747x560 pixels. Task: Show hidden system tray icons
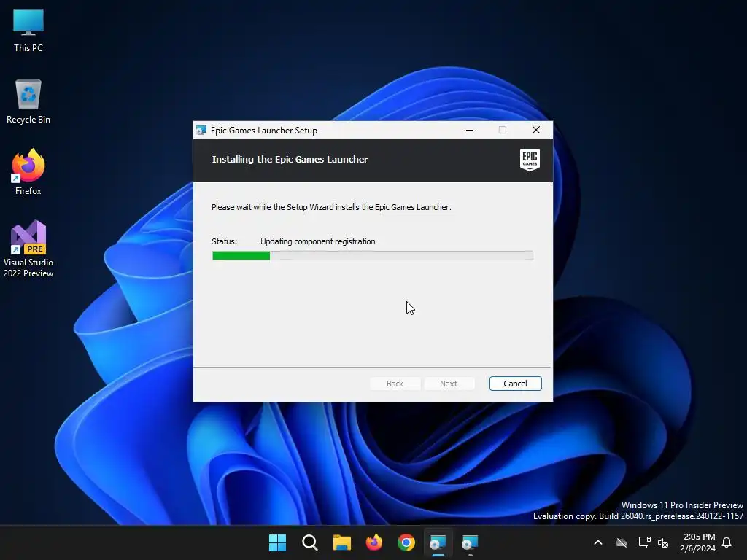point(598,542)
